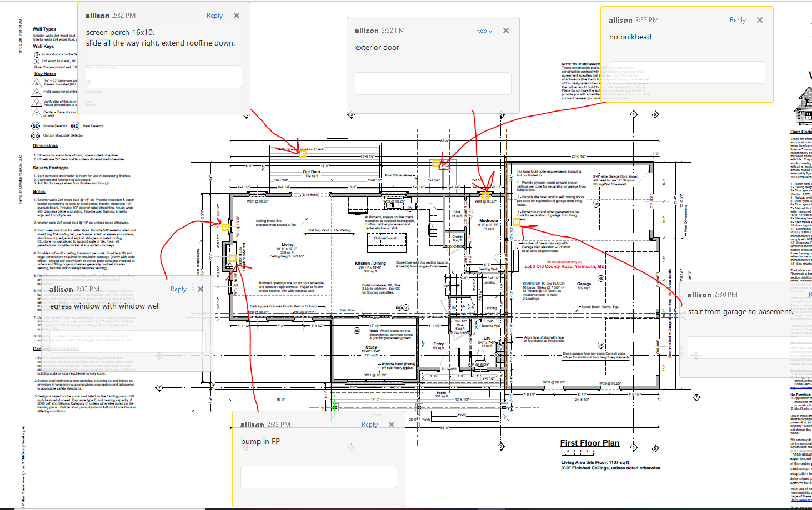Image resolution: width=812 pixels, height=510 pixels.
Task: Select the comment marker on the bulkhead outline
Action: [x=436, y=164]
